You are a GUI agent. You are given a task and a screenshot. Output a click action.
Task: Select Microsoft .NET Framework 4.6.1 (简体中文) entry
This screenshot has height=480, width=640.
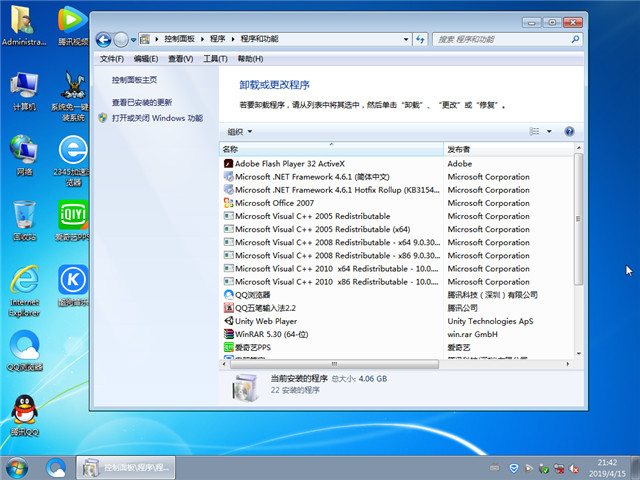312,177
